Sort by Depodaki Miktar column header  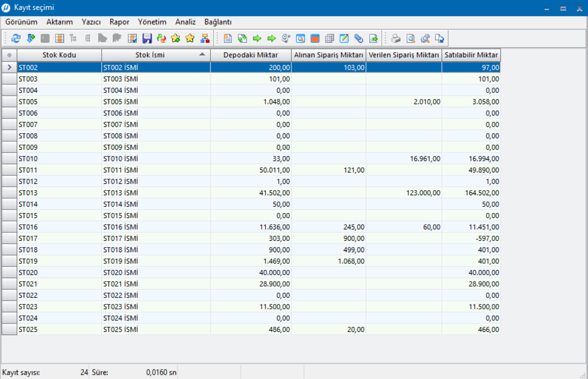pyautogui.click(x=251, y=55)
